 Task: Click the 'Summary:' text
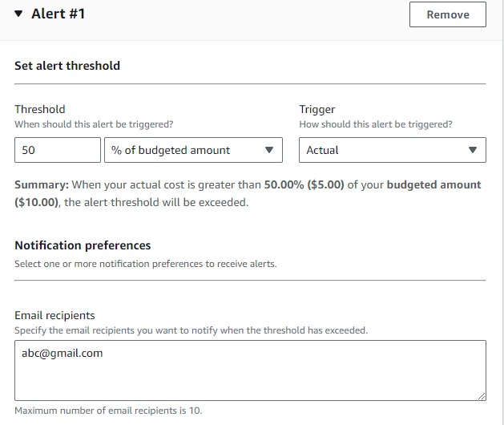(42, 184)
